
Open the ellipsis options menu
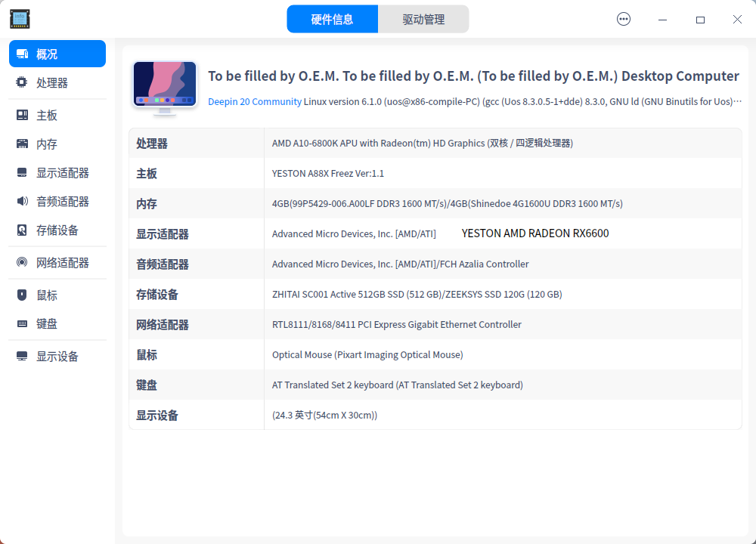624,19
